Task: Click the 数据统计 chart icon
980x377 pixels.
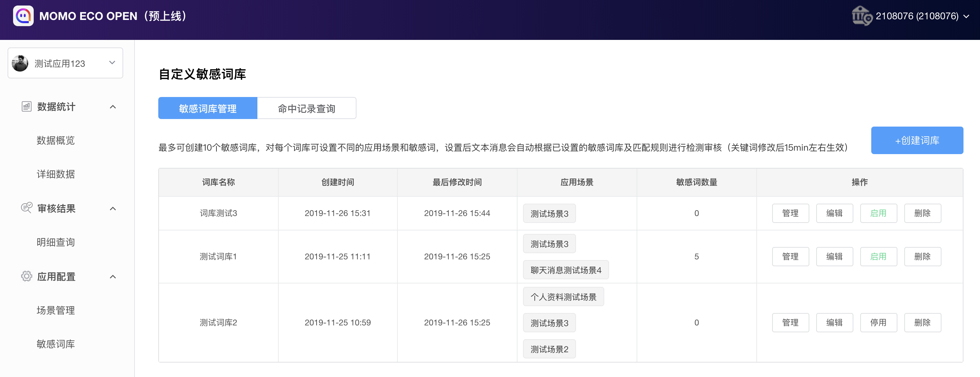Action: [26, 107]
